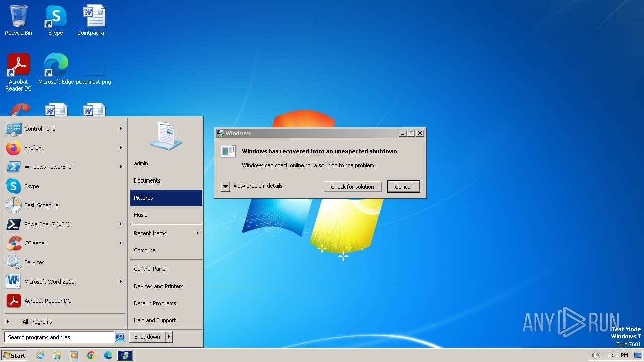Click the Windows problem reporting taskbar icon
644x362 pixels.
(125, 355)
